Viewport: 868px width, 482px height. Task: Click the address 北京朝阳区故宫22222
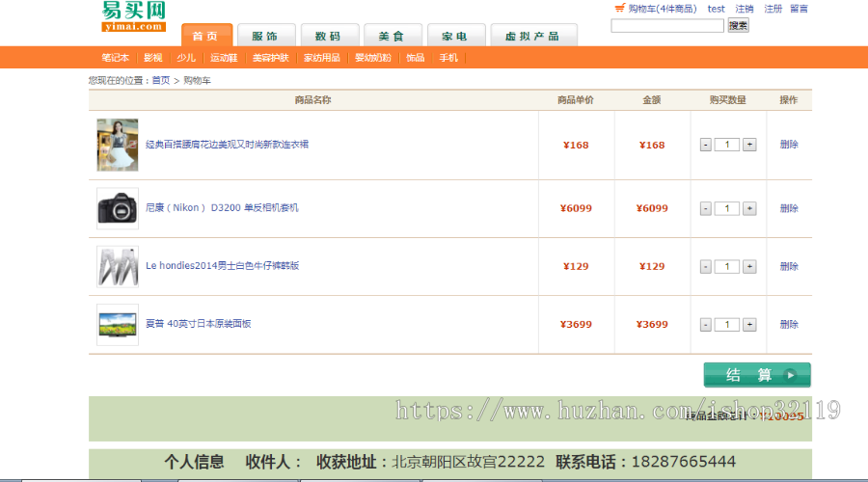(x=469, y=462)
